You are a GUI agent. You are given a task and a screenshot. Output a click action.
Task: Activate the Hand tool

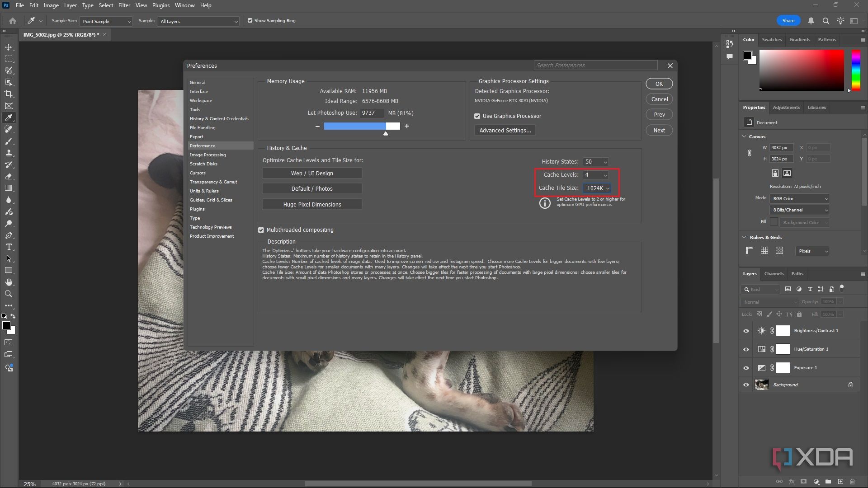9,282
